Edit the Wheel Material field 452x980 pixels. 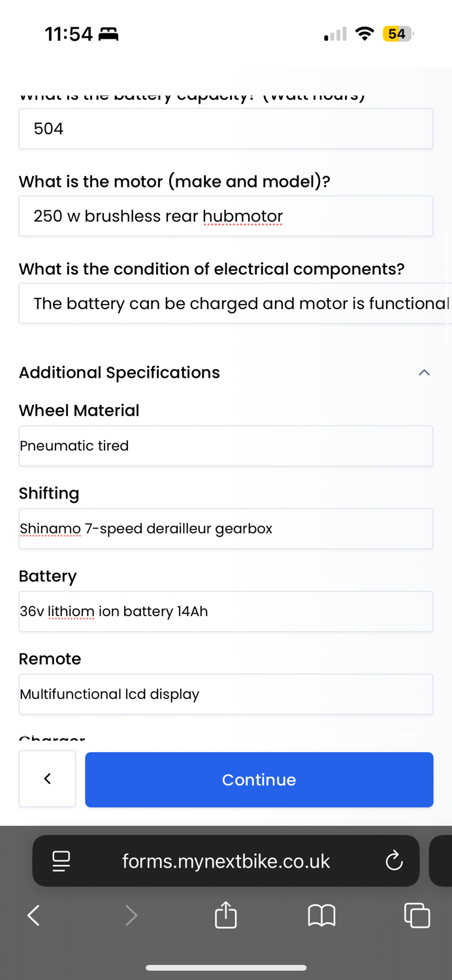(226, 446)
